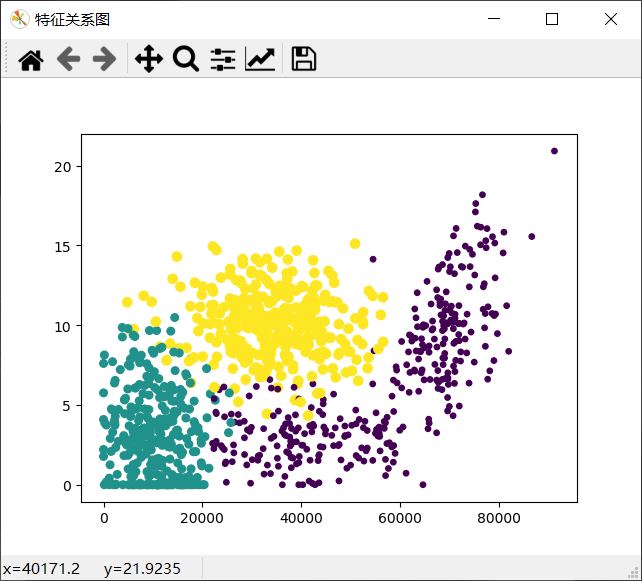642x581 pixels.
Task: Click the y-axis tick label 15
Action: [x=63, y=247]
